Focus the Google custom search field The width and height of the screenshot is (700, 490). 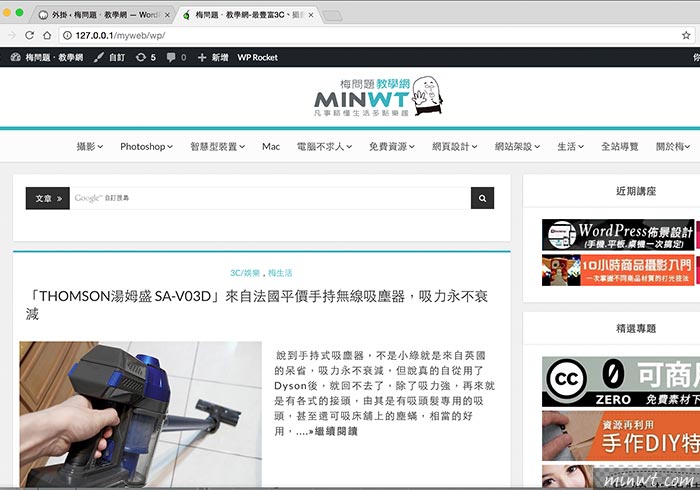coord(270,198)
